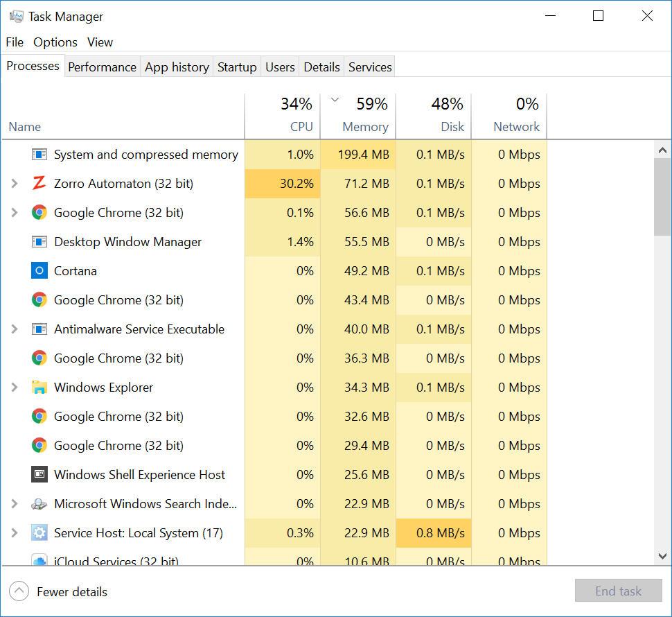This screenshot has height=617, width=672.
Task: Select the Windows Explorer row name
Action: pos(103,387)
